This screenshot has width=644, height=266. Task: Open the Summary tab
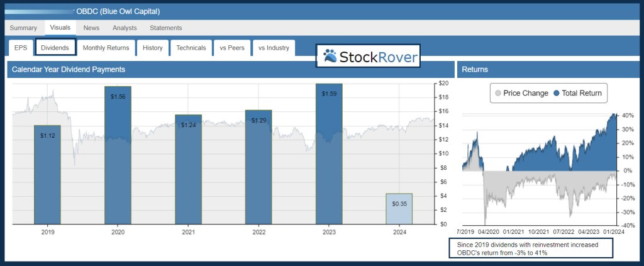tap(23, 28)
